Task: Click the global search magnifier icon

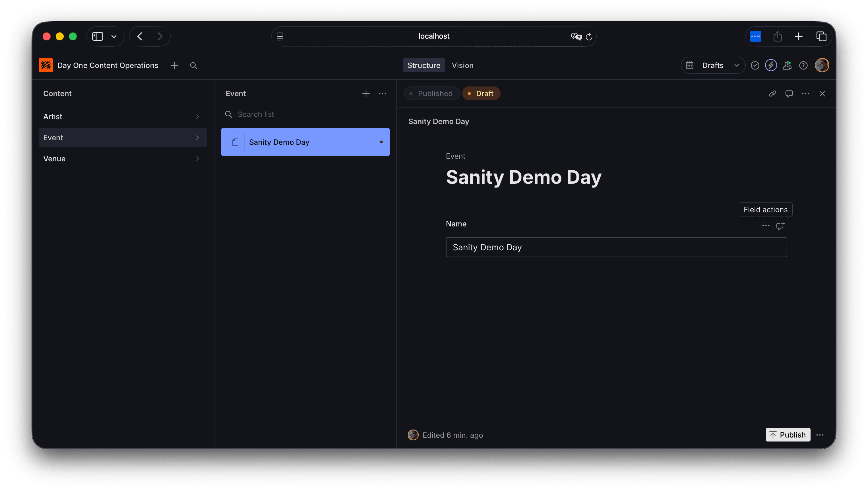Action: [x=193, y=65]
